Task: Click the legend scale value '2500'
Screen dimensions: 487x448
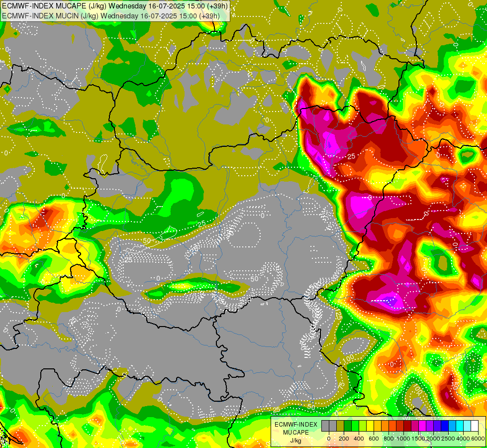Action: [x=448, y=439]
